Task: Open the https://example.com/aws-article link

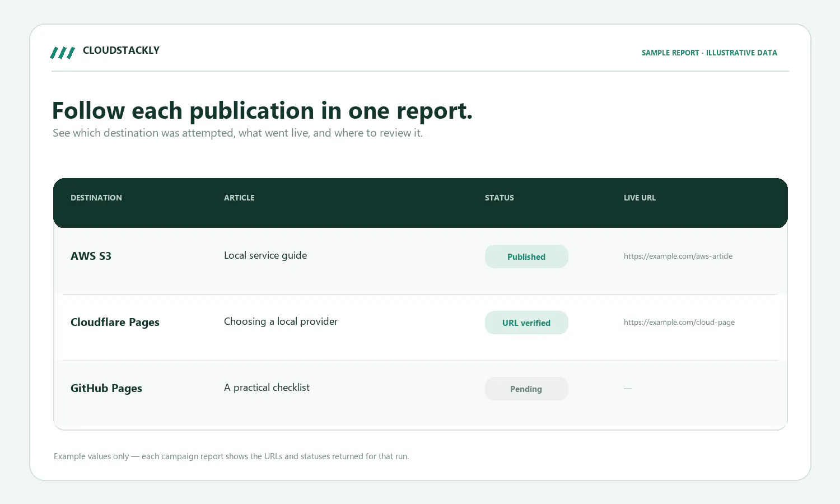Action: pos(678,256)
